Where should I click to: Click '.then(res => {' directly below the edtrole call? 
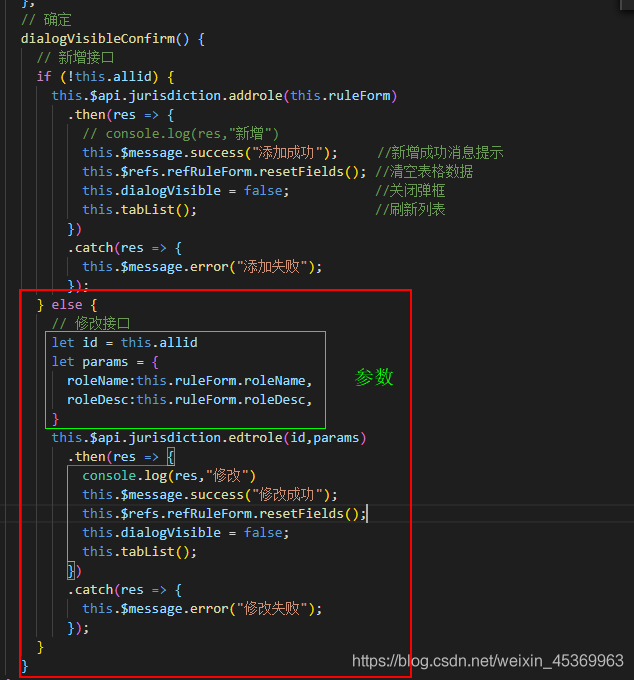coord(121,457)
